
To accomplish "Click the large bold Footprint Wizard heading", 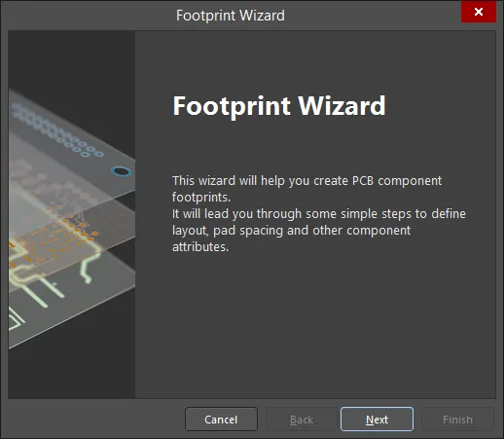I will point(279,106).
